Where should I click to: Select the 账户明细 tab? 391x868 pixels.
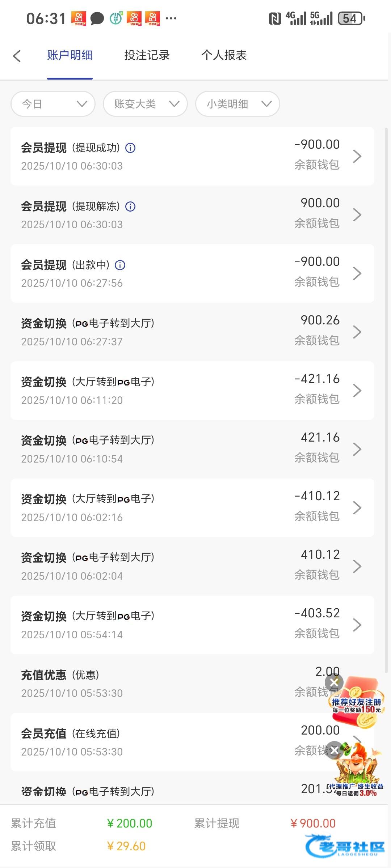[x=70, y=55]
